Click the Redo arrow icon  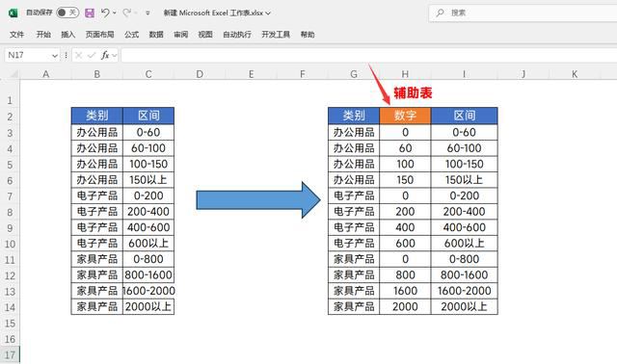click(126, 13)
